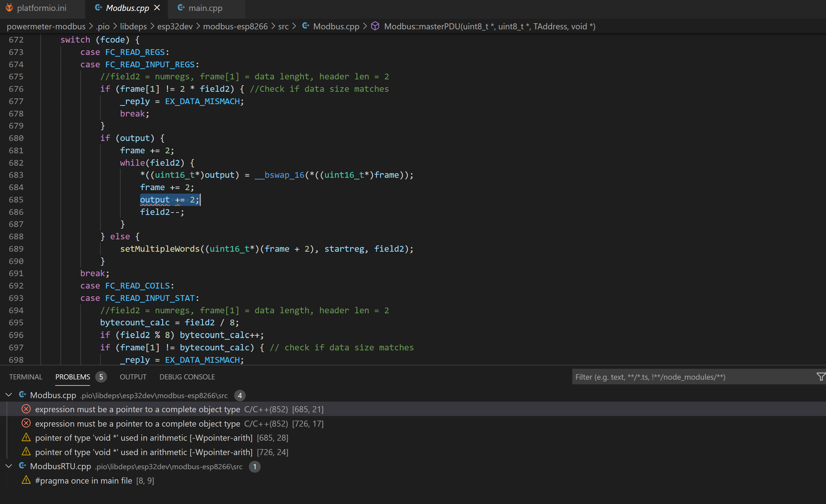Click the C++ icon next to Modbus.cpp problems group
826x504 pixels.
click(22, 395)
